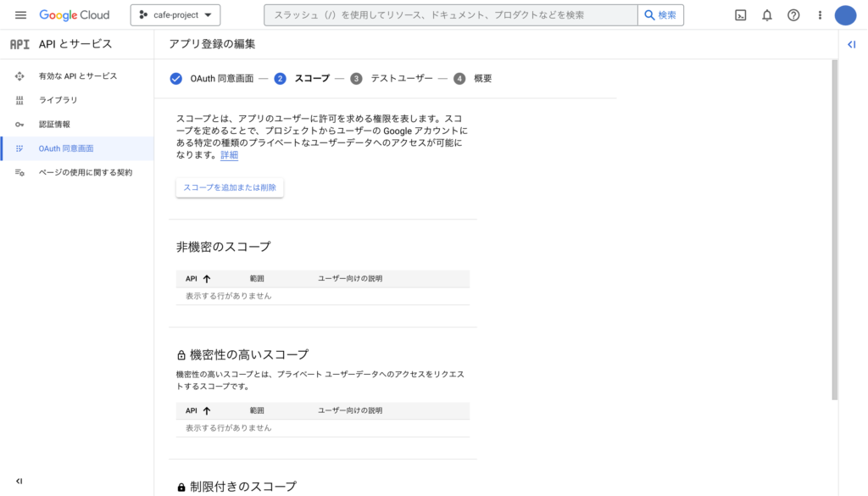Image resolution: width=868 pixels, height=496 pixels.
Task: Click the 検索 search button
Action: (660, 15)
